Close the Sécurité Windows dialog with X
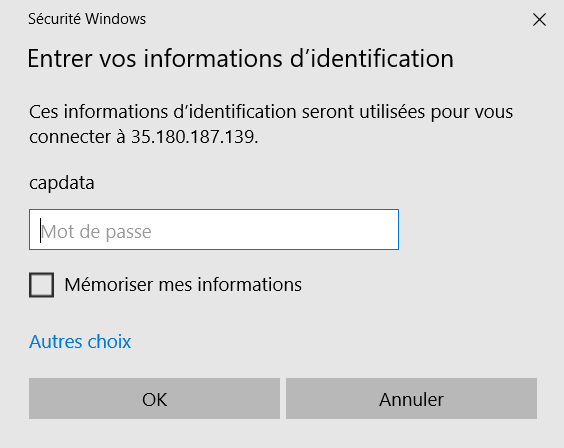 tap(539, 20)
